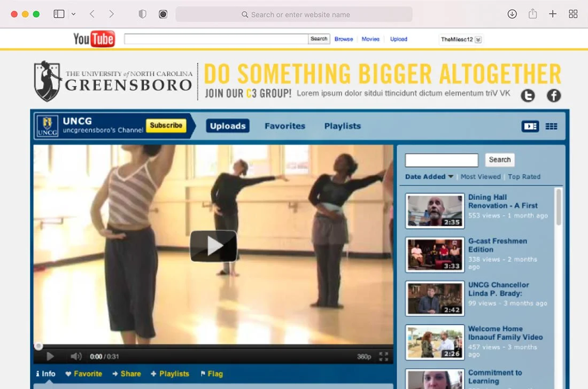The width and height of the screenshot is (588, 389).
Task: Show the tab overview grid
Action: [x=573, y=14]
